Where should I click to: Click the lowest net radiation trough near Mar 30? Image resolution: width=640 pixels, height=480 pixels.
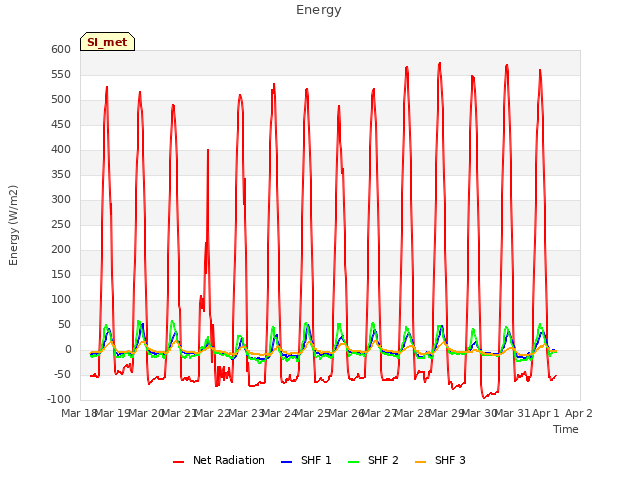point(484,398)
